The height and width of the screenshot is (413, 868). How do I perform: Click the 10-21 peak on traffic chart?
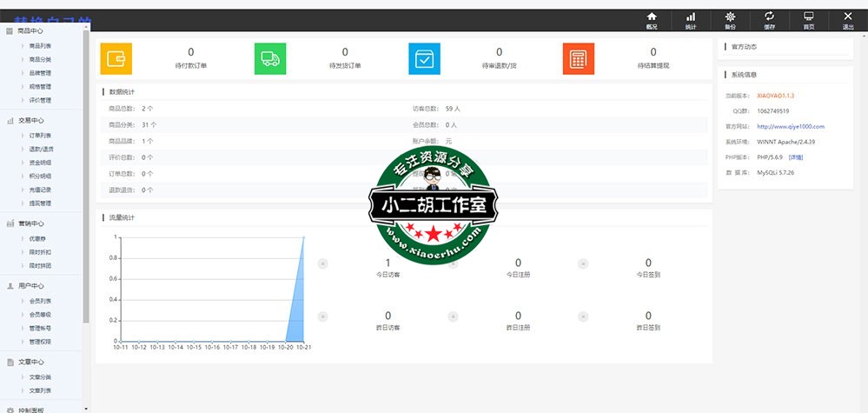[303, 237]
